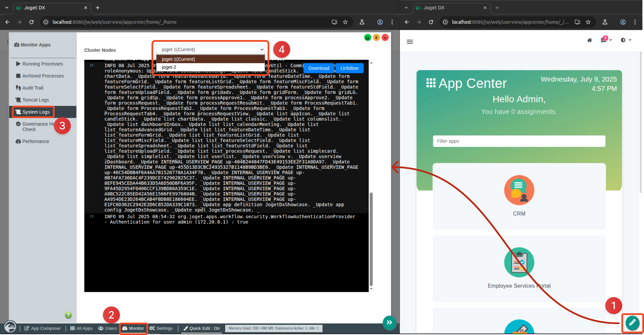Viewport: 644px width, 335px height.
Task: Open inbox notifications dropdown in right window
Action: 606,40
